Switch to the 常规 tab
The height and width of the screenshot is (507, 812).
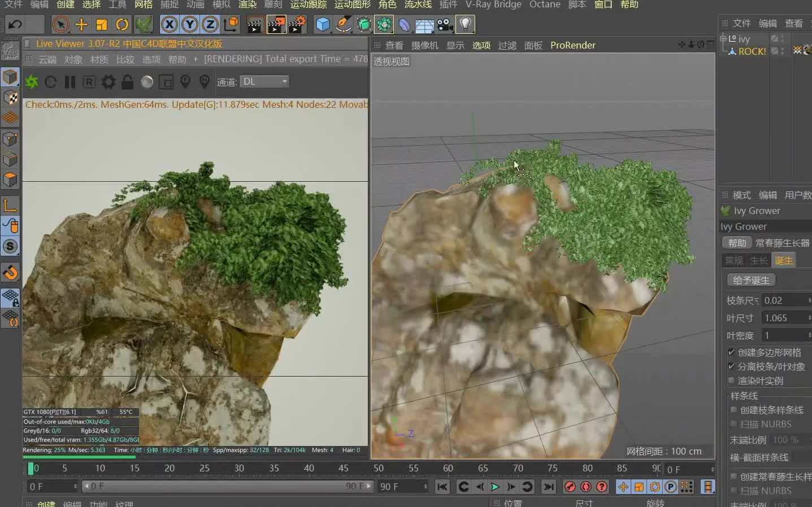(734, 260)
